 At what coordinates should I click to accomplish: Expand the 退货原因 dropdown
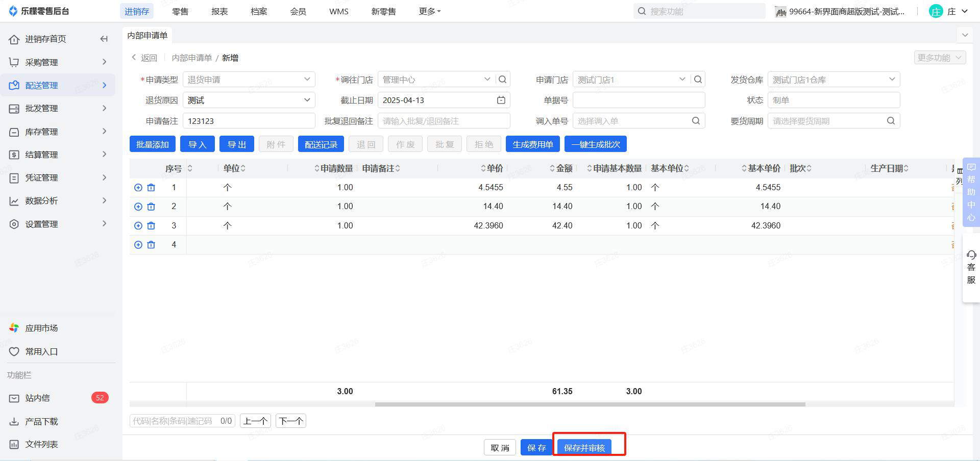[249, 100]
